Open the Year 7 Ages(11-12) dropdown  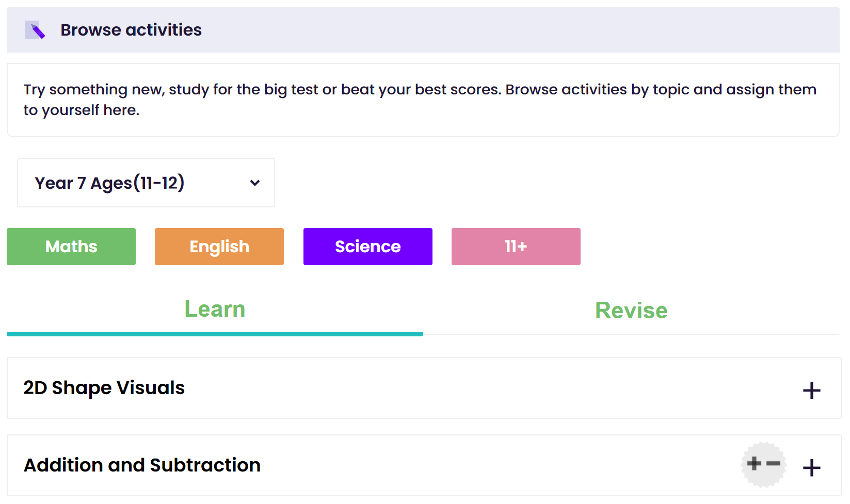tap(146, 183)
